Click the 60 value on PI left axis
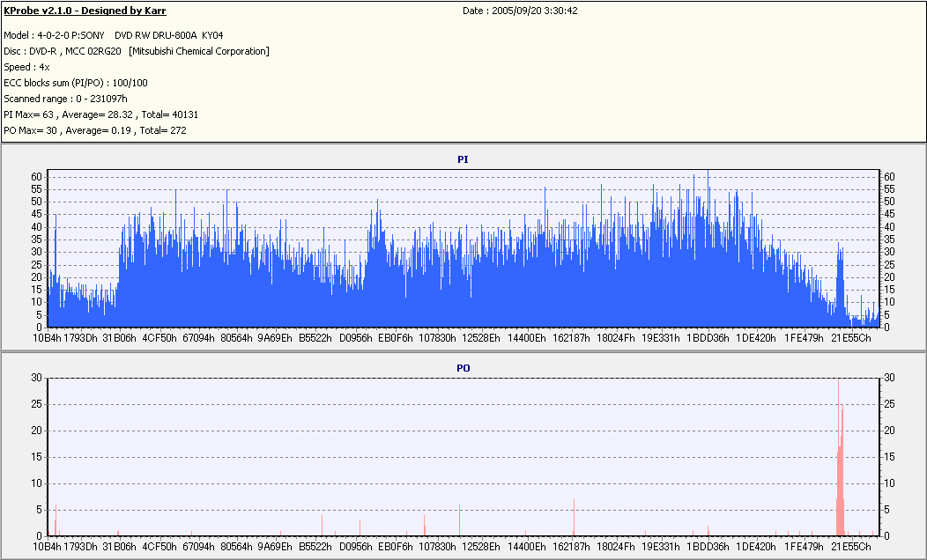Viewport: 927px width, 560px height. pyautogui.click(x=37, y=177)
